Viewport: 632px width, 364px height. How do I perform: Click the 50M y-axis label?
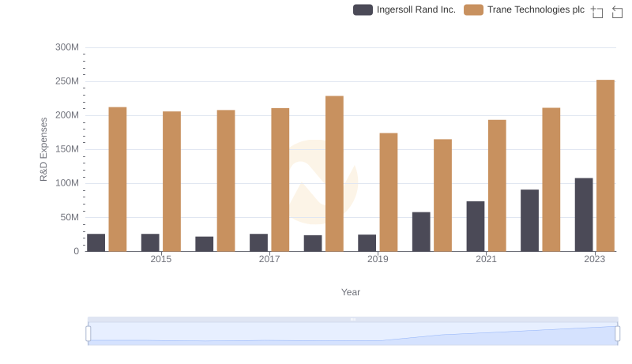[x=70, y=217]
